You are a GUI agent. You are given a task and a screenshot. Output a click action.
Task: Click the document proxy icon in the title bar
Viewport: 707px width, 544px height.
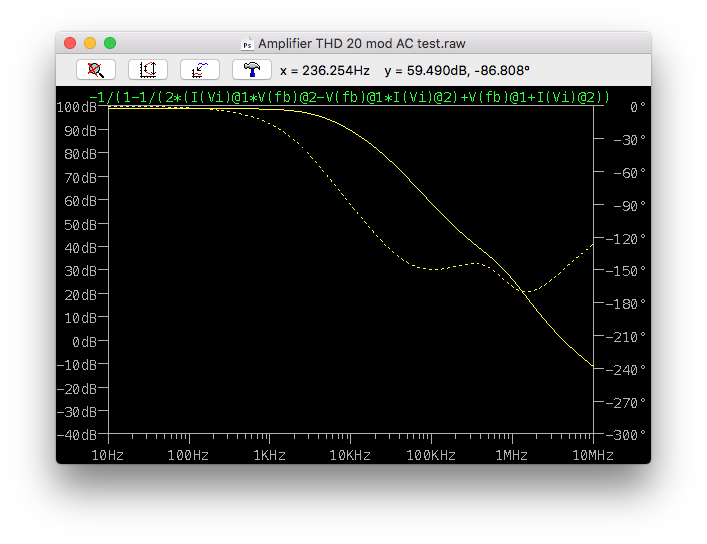(247, 44)
